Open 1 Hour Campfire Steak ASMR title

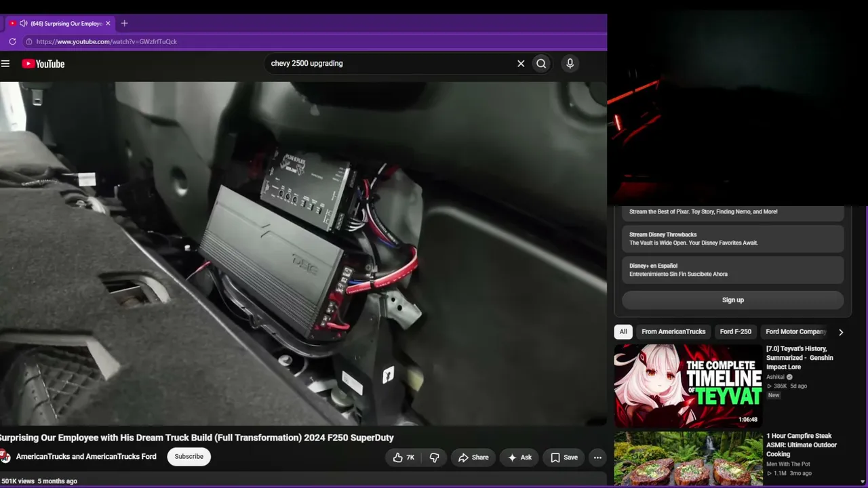click(802, 445)
